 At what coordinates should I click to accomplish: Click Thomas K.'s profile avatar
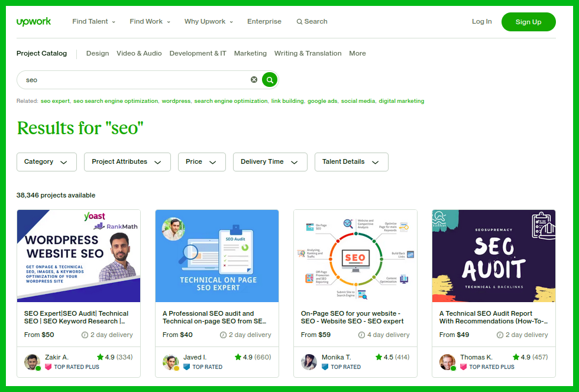[448, 362]
